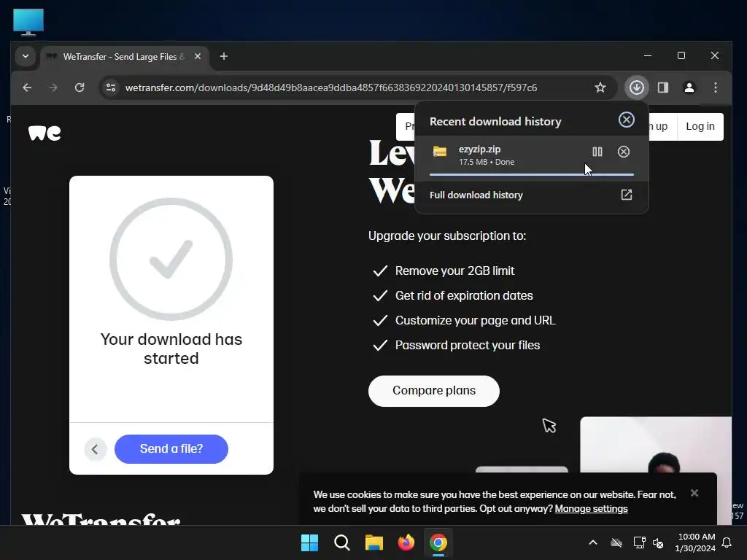This screenshot has height=560, width=747.
Task: Launch Firefox from the taskbar
Action: click(406, 542)
